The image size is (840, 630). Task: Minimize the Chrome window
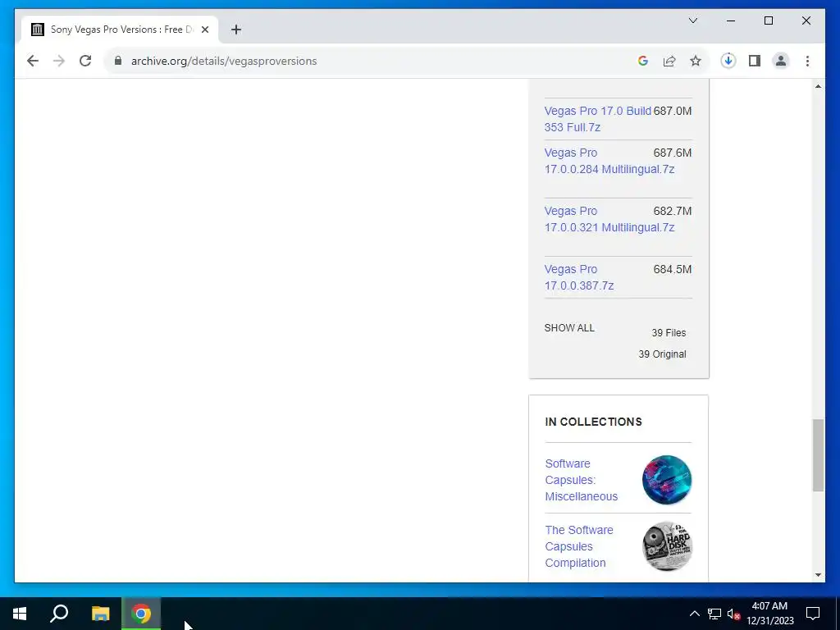click(731, 21)
